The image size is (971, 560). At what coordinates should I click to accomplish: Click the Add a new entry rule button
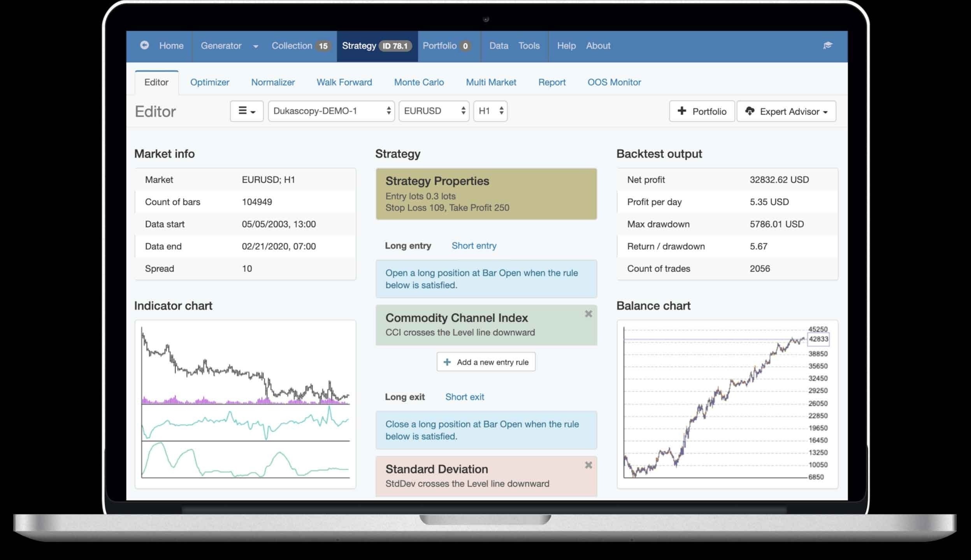point(486,362)
